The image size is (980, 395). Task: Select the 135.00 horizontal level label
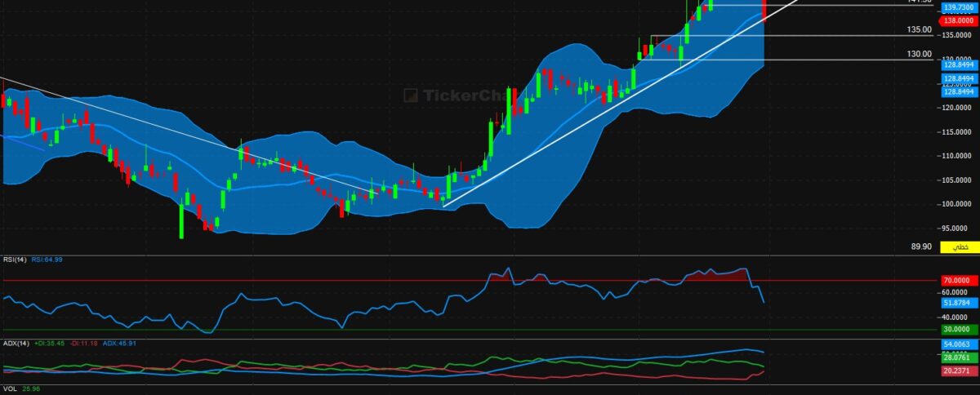tap(920, 29)
